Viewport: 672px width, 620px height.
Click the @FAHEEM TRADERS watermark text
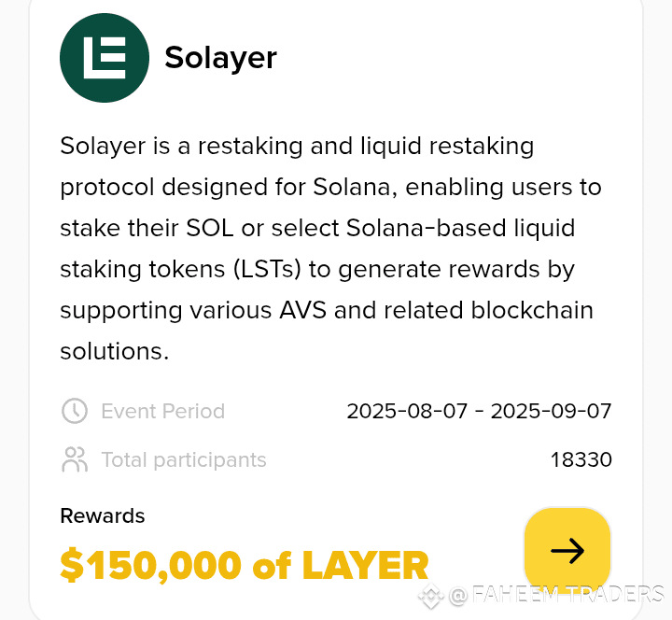click(557, 595)
